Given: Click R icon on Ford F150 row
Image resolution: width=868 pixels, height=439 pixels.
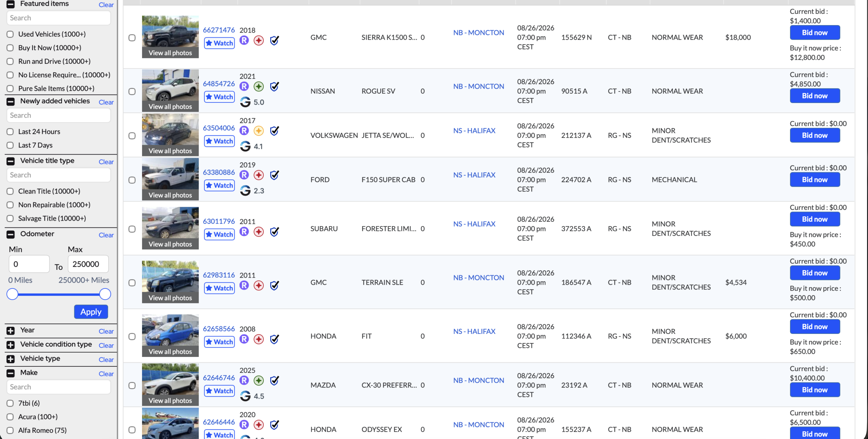Looking at the screenshot, I should (x=244, y=175).
